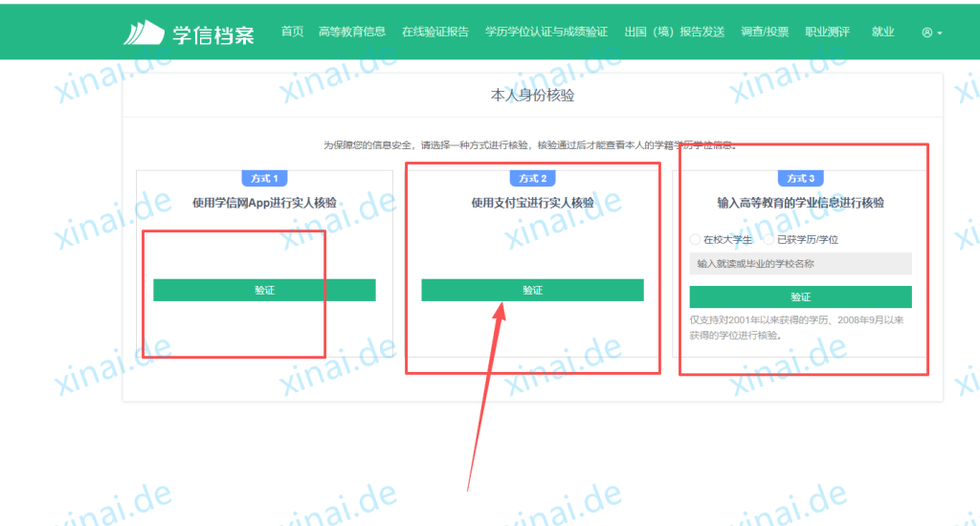980x526 pixels.
Task: Click the 方式 2 badge
Action: [532, 179]
